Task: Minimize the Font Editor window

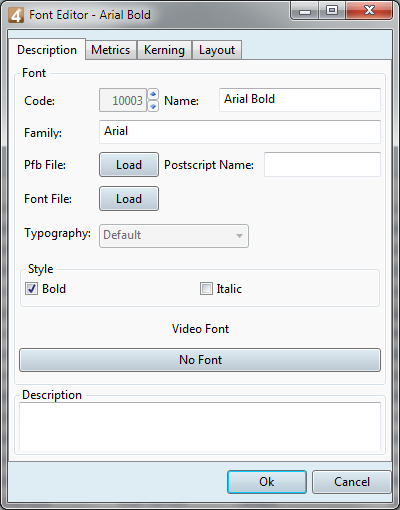Action: tap(305, 11)
